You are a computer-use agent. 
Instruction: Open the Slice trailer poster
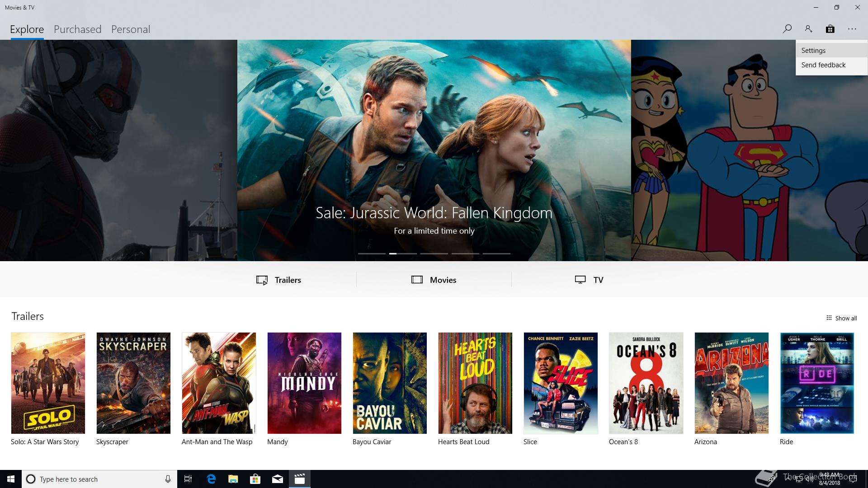561,383
